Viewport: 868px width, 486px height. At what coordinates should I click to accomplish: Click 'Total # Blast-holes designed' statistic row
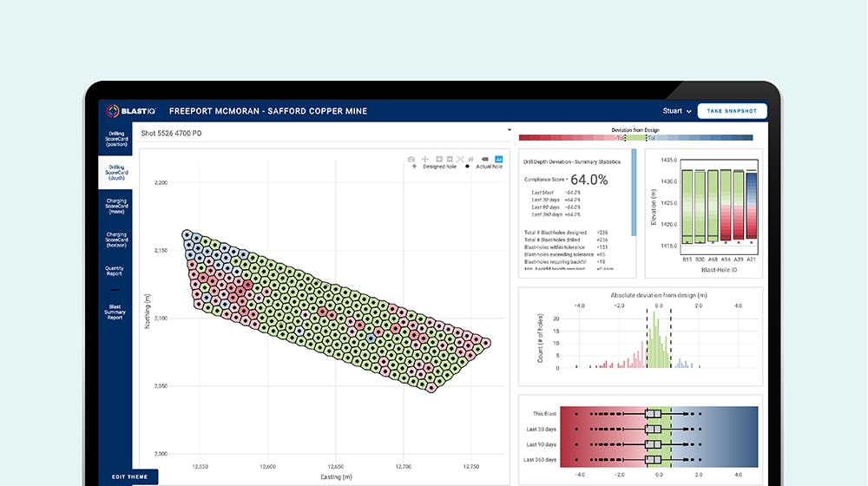[x=566, y=233]
